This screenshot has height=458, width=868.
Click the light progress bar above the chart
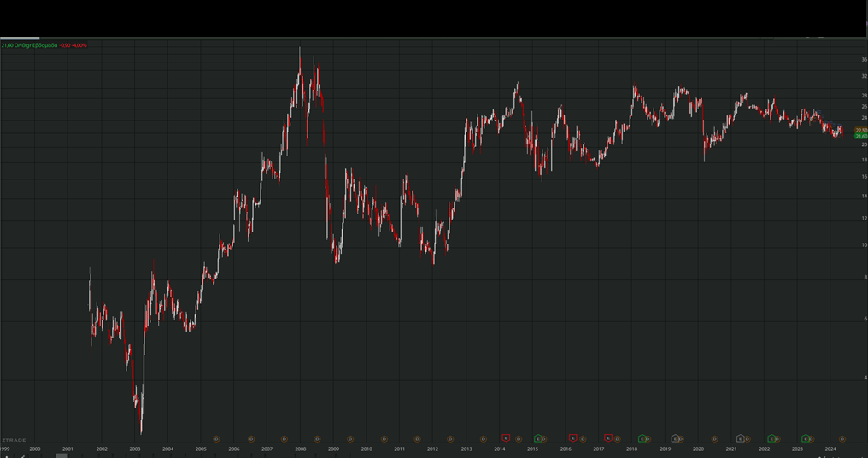pos(20,38)
